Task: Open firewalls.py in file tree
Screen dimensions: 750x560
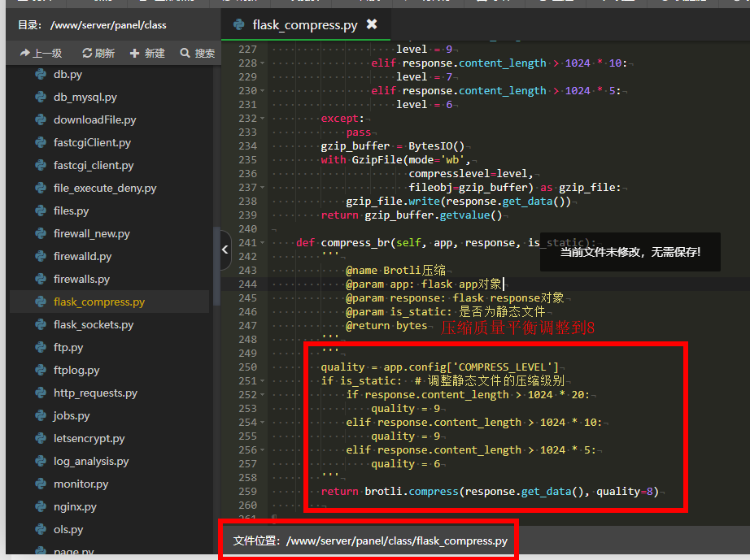Action: coord(81,279)
